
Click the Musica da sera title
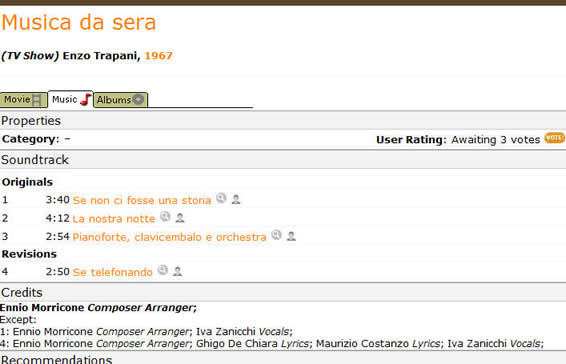[79, 22]
